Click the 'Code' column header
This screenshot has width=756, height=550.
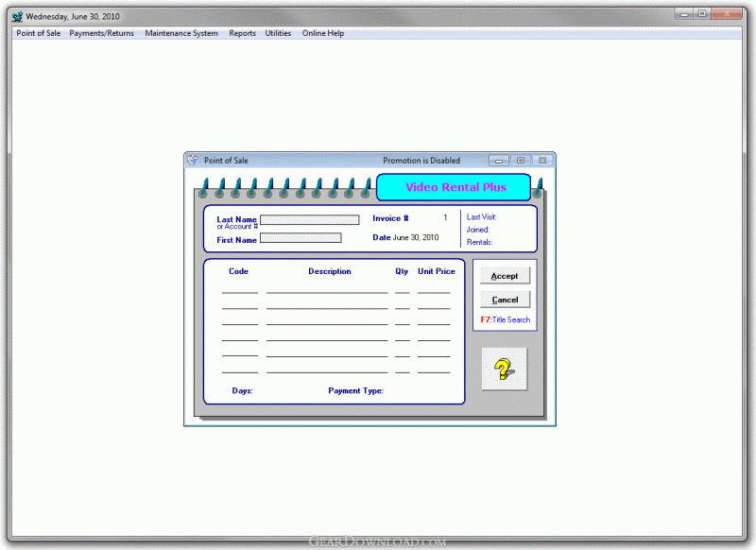point(239,271)
